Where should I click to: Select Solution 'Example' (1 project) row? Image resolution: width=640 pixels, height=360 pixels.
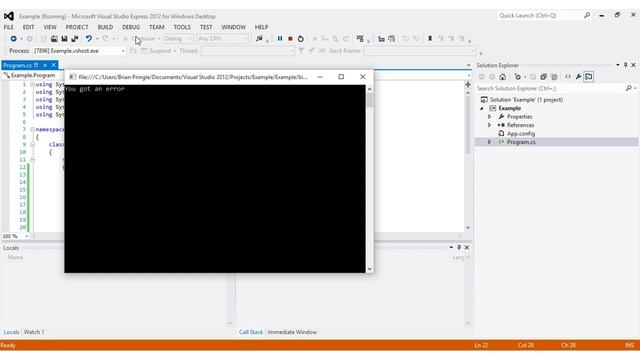pos(526,100)
